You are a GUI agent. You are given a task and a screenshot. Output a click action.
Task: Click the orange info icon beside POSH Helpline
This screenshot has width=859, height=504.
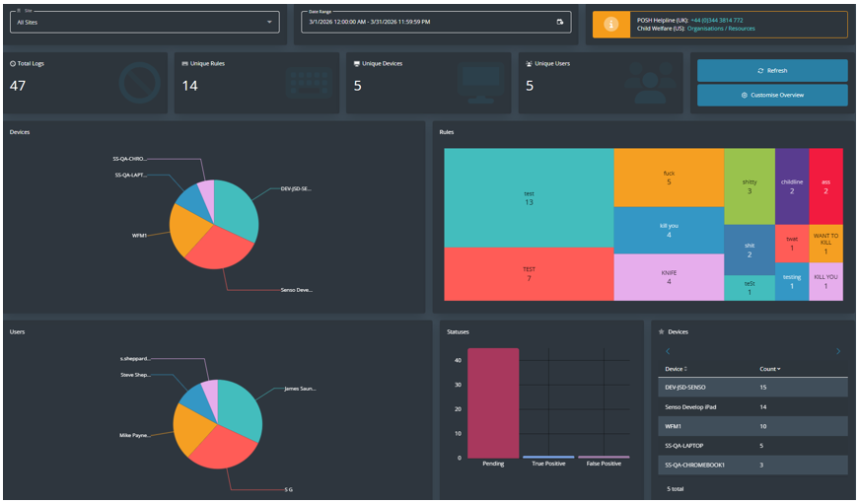[x=610, y=24]
